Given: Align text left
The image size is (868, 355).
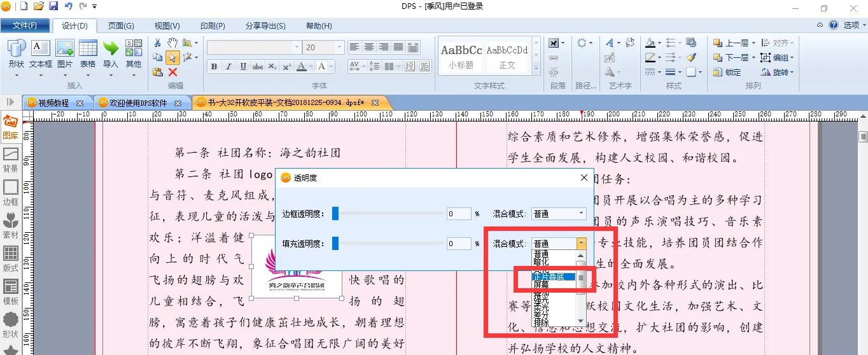Looking at the screenshot, I should [354, 47].
